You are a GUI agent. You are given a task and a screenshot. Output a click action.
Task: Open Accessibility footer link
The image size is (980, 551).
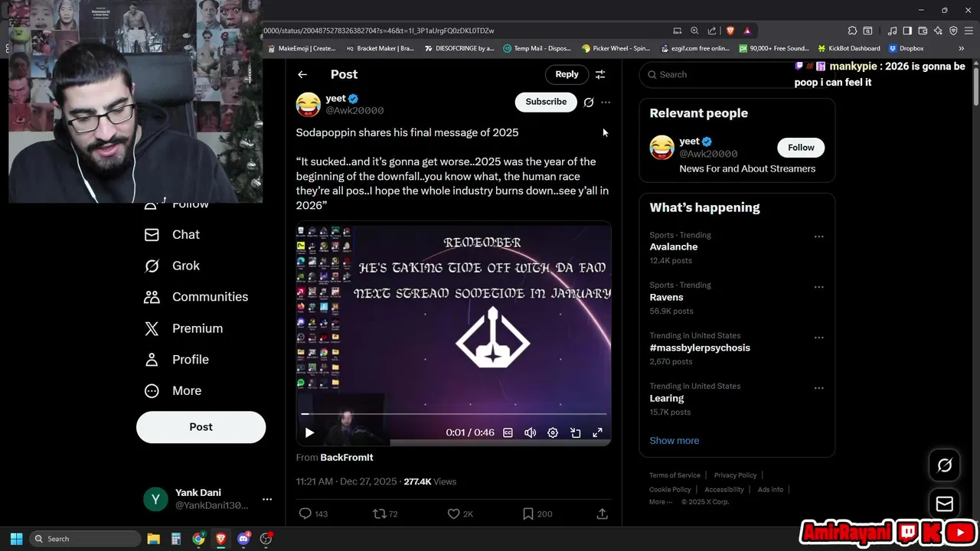[x=724, y=489]
